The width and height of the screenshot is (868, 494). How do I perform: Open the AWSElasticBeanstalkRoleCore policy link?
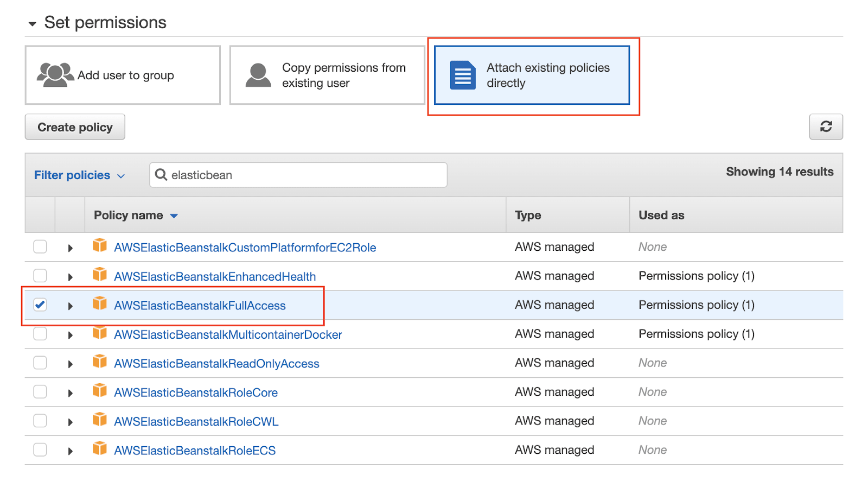point(196,392)
